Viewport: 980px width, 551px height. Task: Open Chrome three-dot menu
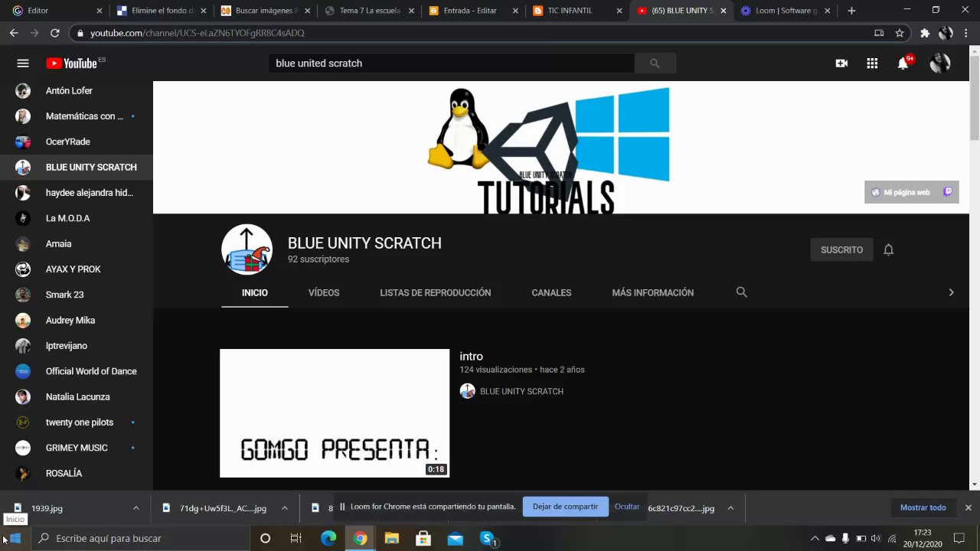(967, 33)
